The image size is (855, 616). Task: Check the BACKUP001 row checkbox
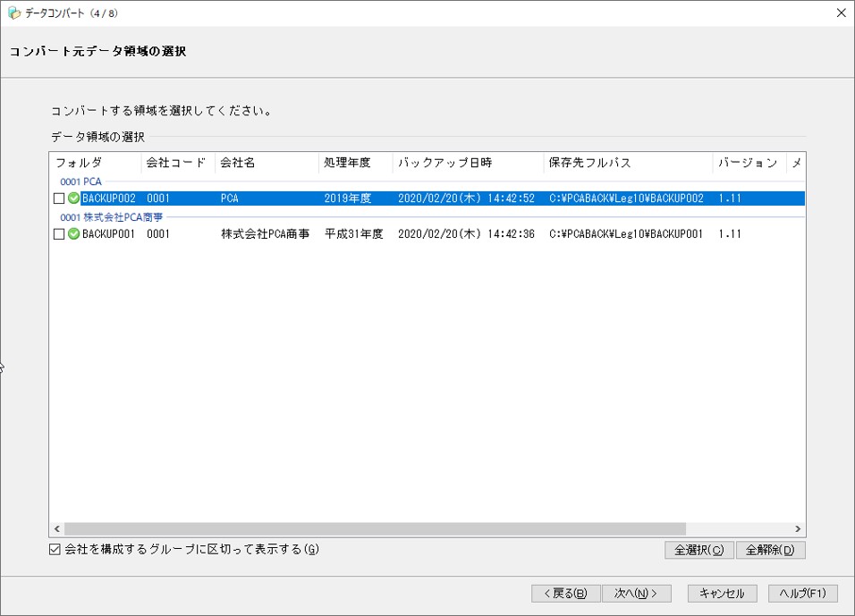point(59,234)
